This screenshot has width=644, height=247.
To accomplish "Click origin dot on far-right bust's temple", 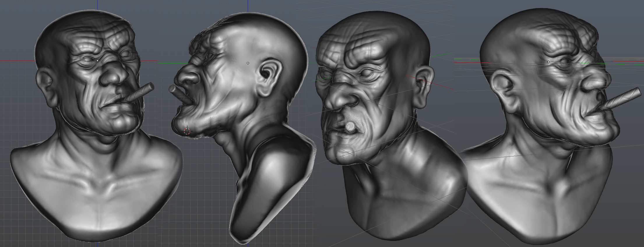I will 549,62.
